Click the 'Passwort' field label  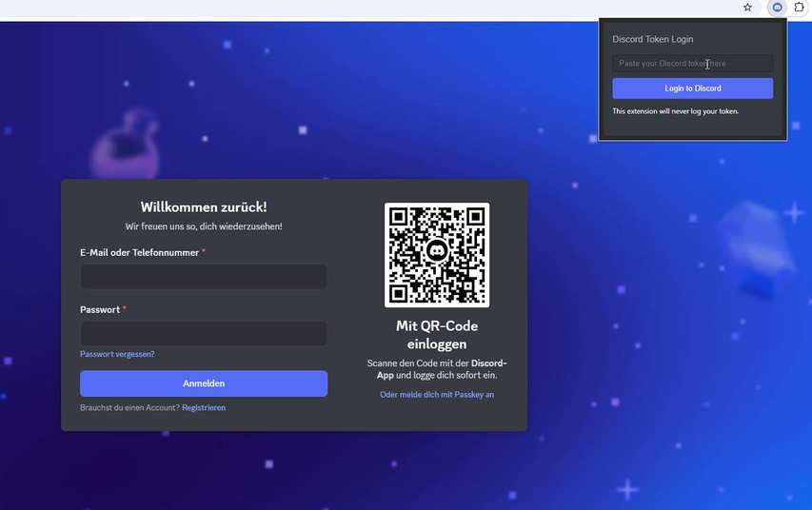(100, 309)
